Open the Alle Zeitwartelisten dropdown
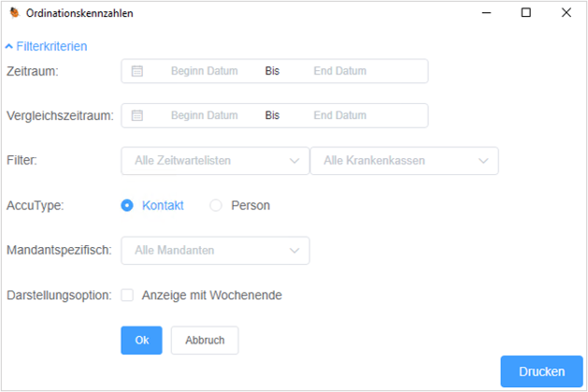This screenshot has height=392, width=588. 215,161
